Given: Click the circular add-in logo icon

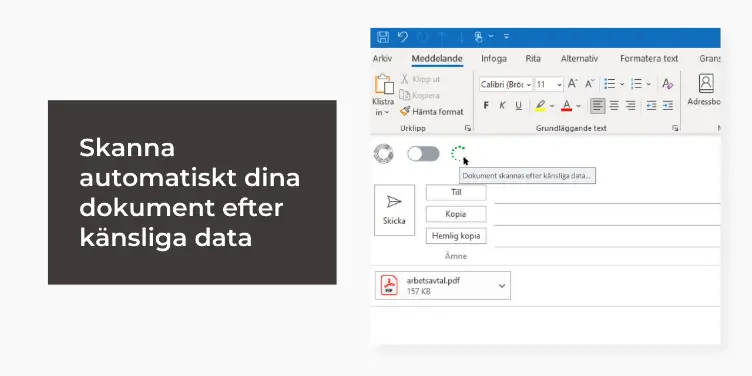Looking at the screenshot, I should [x=384, y=153].
